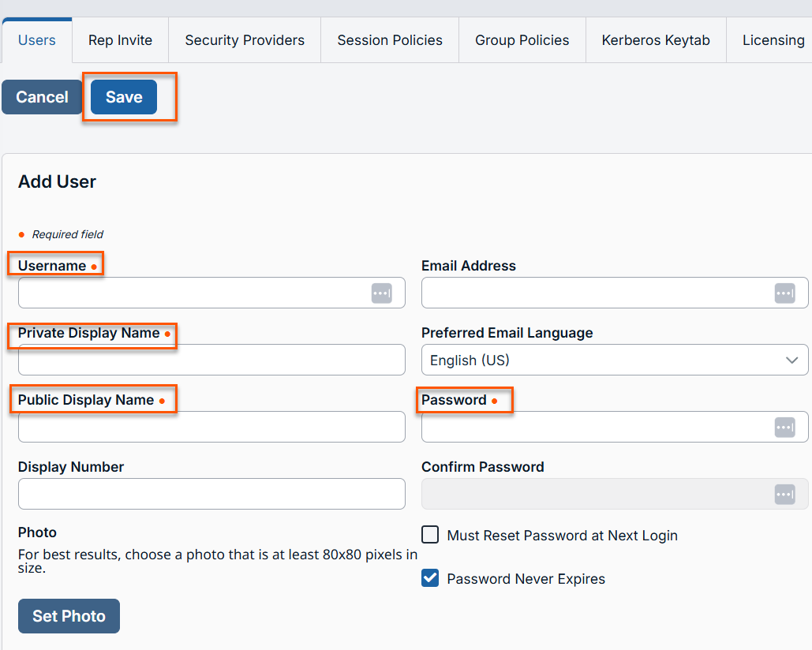Cancel adding the user
Image resolution: width=812 pixels, height=650 pixels.
[x=42, y=97]
